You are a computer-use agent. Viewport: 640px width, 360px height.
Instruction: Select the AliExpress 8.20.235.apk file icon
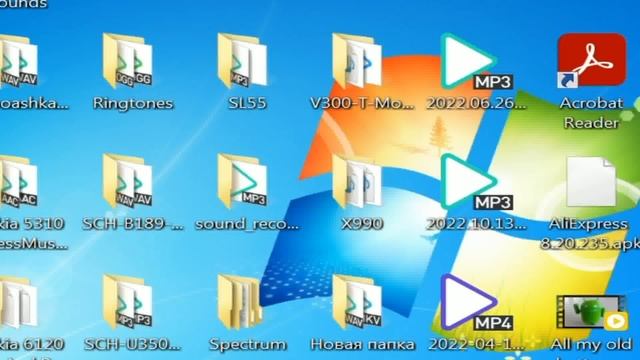[591, 181]
